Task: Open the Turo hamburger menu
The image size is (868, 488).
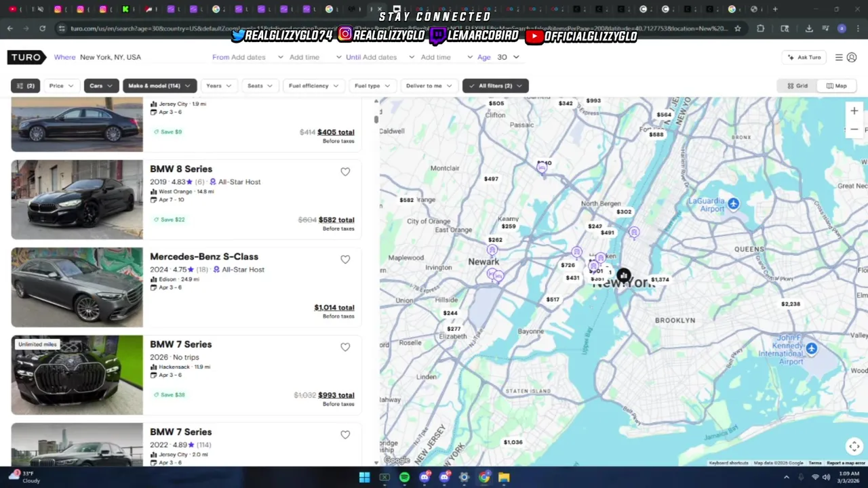Action: [x=839, y=58]
